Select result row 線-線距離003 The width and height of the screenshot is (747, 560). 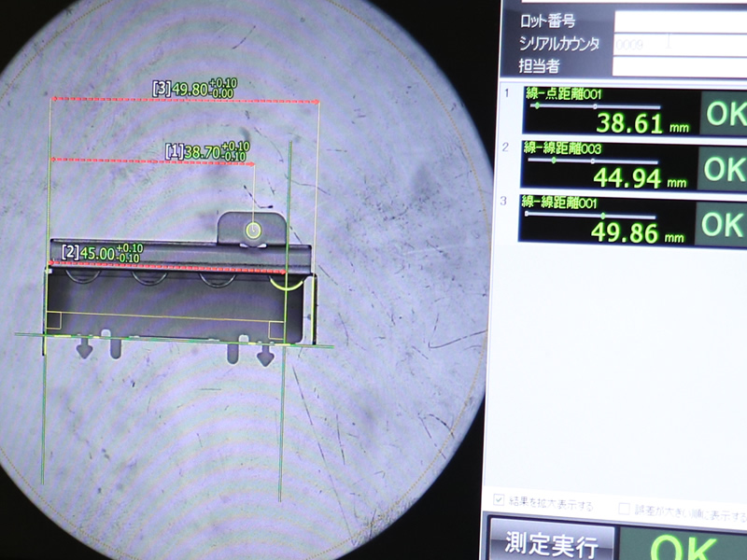click(x=634, y=166)
